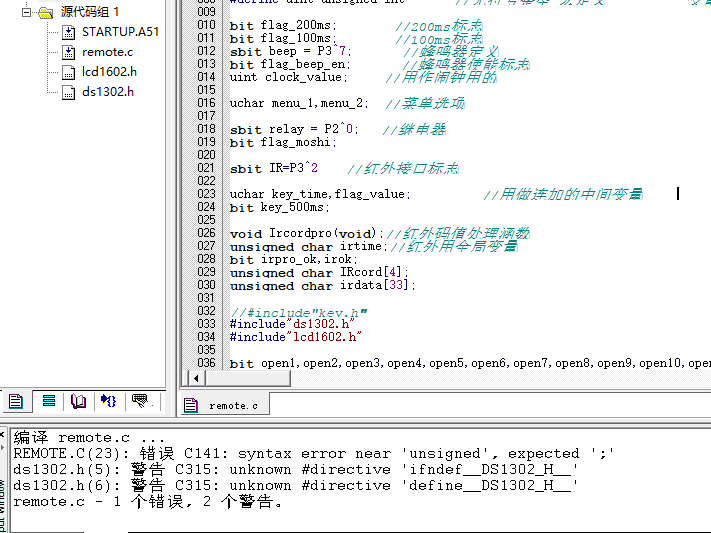Select the lcd1602.h header file icon
711x533 pixels.
[68, 72]
